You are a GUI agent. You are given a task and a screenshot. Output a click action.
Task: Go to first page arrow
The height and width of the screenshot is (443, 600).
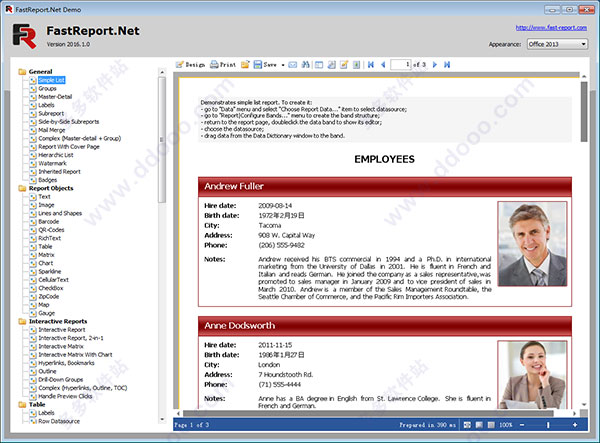point(371,65)
